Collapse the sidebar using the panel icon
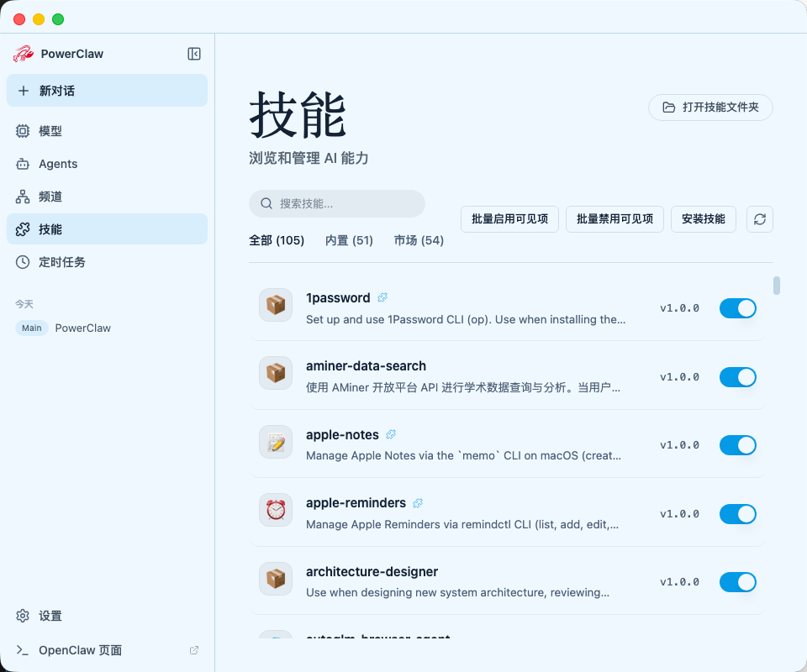Screen dimensions: 807x672 click(x=193, y=54)
